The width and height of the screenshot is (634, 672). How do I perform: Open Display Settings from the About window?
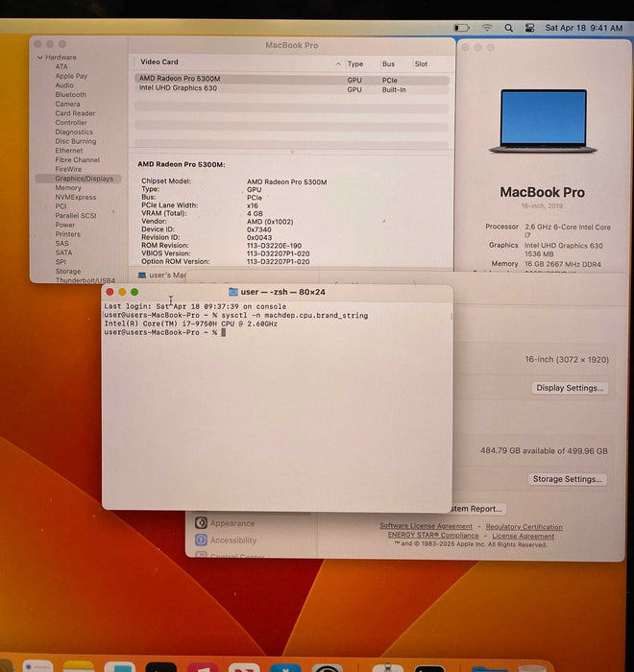point(570,388)
